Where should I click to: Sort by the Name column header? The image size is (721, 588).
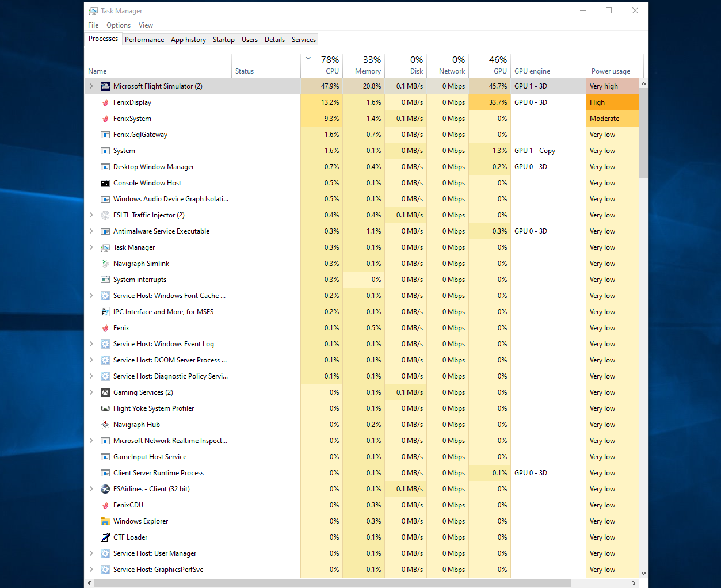tap(158, 66)
